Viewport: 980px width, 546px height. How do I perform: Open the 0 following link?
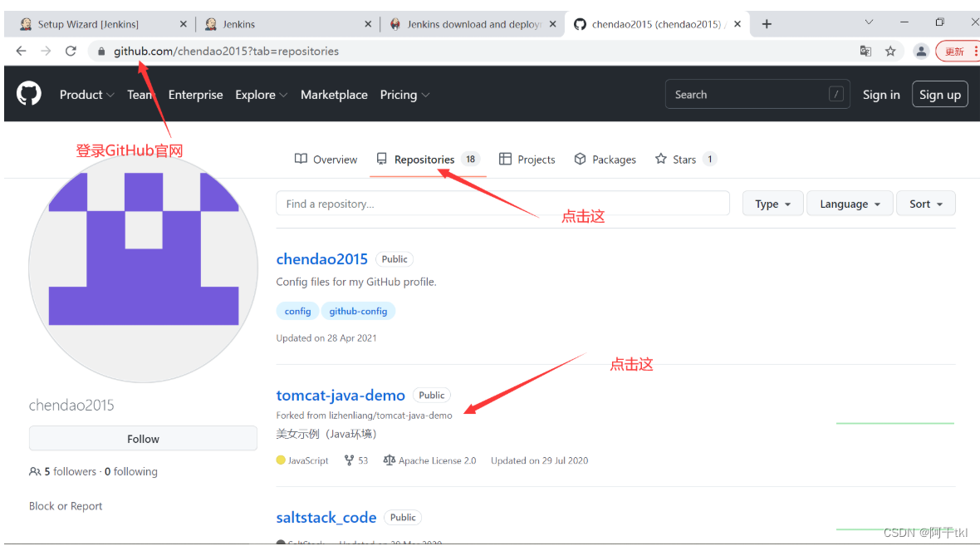(130, 471)
